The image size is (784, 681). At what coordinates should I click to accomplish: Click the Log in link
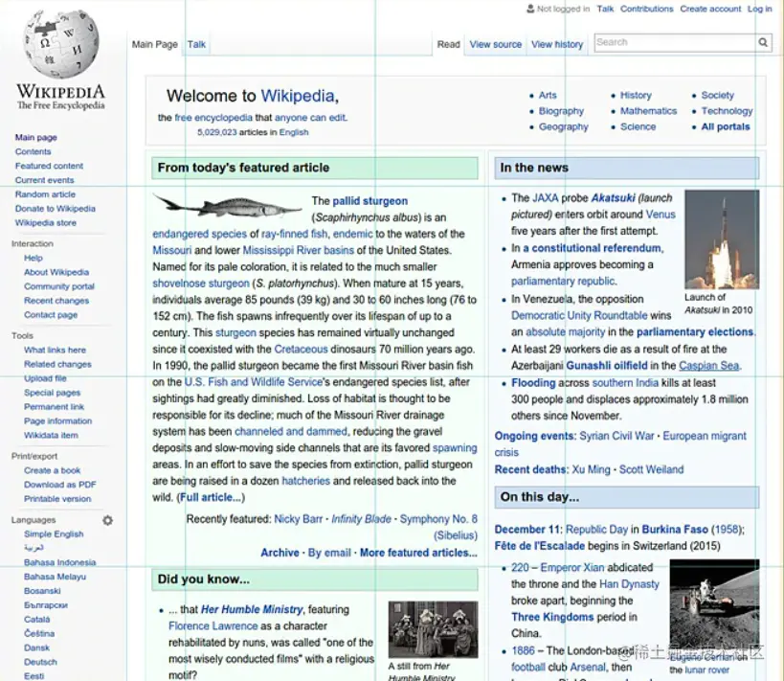pyautogui.click(x=759, y=9)
